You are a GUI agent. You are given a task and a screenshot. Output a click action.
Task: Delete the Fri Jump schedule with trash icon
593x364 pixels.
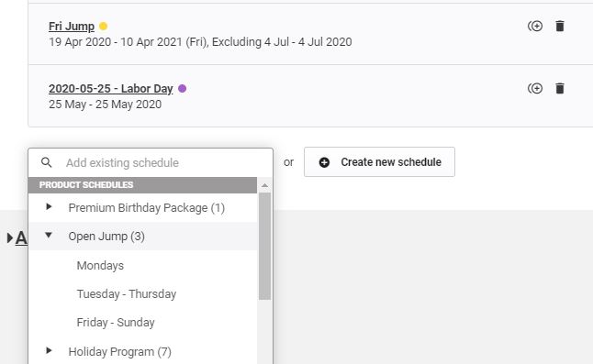point(560,26)
